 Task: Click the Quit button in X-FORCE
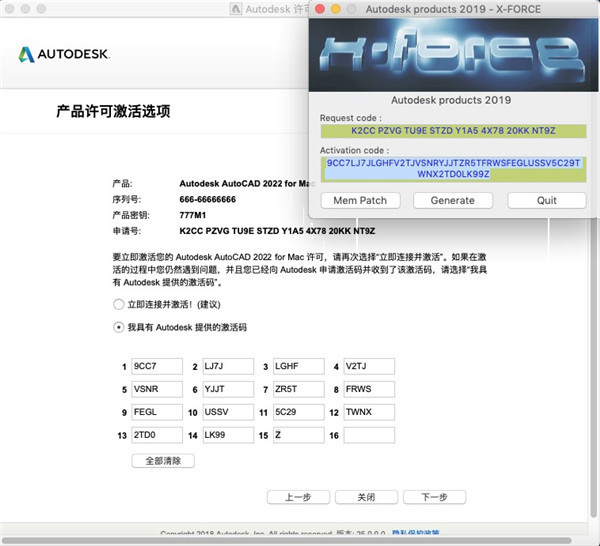coord(546,200)
